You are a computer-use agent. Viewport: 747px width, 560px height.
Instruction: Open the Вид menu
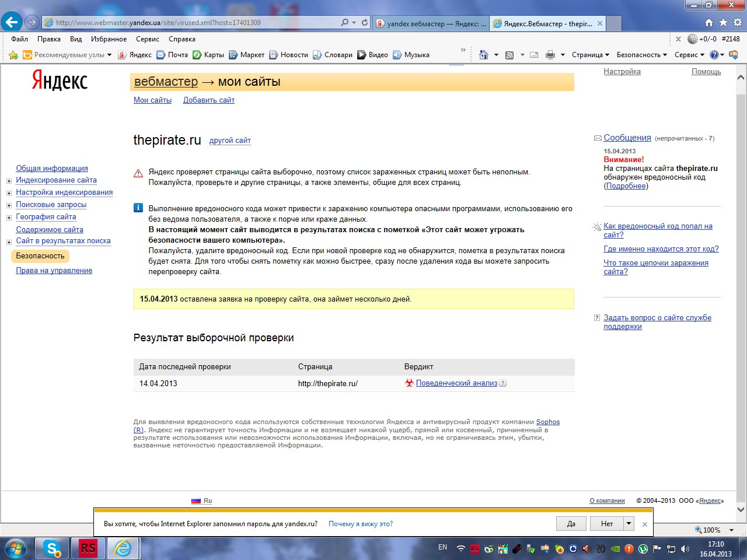tap(76, 39)
